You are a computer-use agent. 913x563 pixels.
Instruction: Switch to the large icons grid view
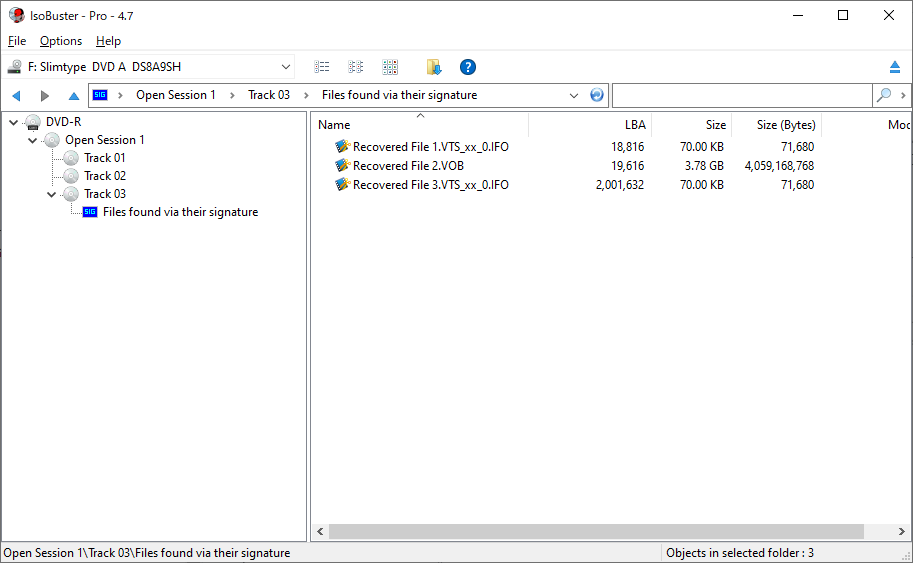(x=390, y=67)
